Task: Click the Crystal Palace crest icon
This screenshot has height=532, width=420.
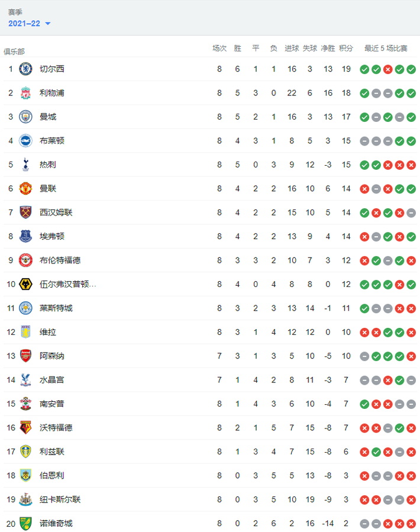Action: pyautogui.click(x=25, y=379)
